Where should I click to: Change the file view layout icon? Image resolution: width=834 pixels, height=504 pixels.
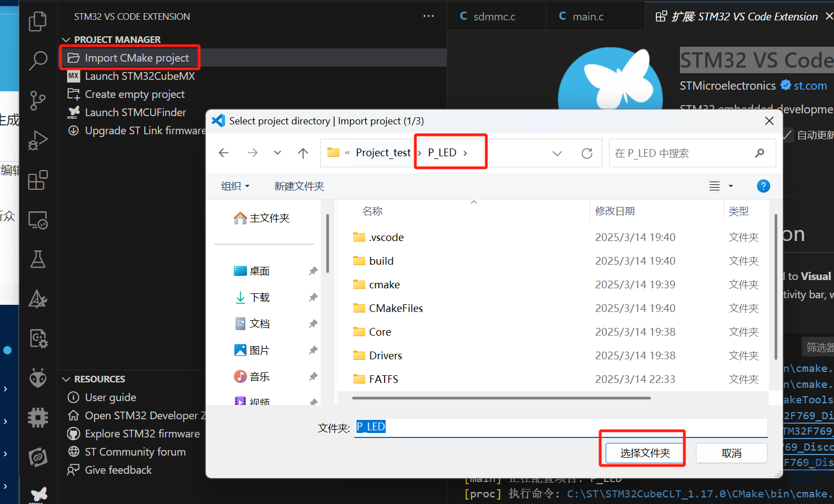pyautogui.click(x=715, y=186)
